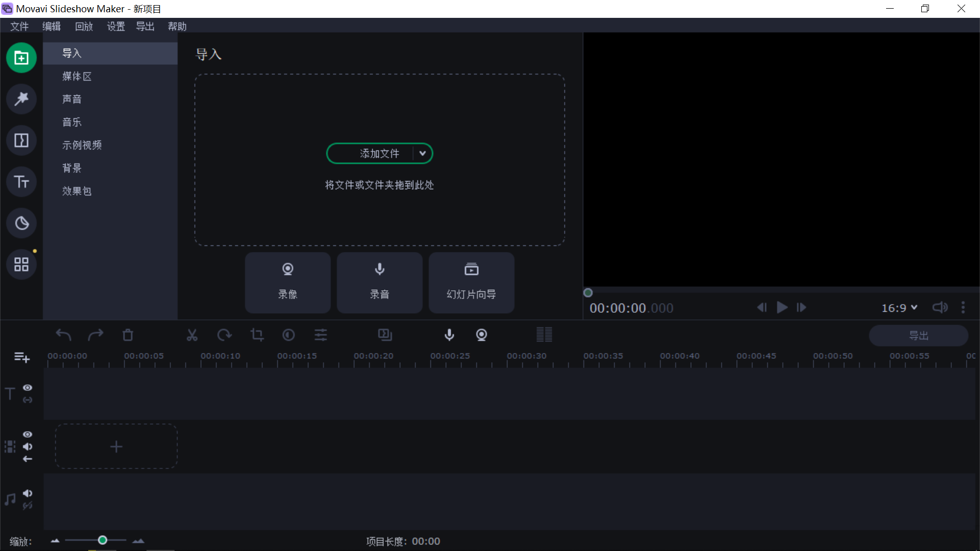This screenshot has width=980, height=551.
Task: Open the Clip properties sliders icon
Action: (321, 335)
